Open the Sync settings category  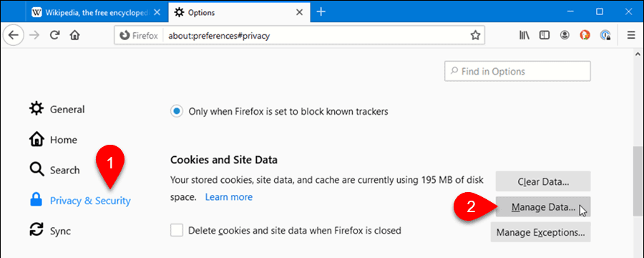[49, 231]
